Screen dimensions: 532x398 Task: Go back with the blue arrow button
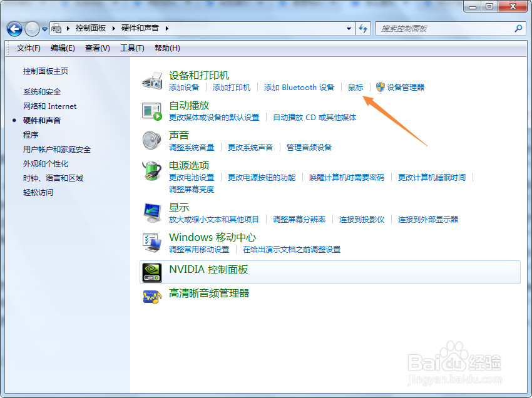click(x=14, y=29)
